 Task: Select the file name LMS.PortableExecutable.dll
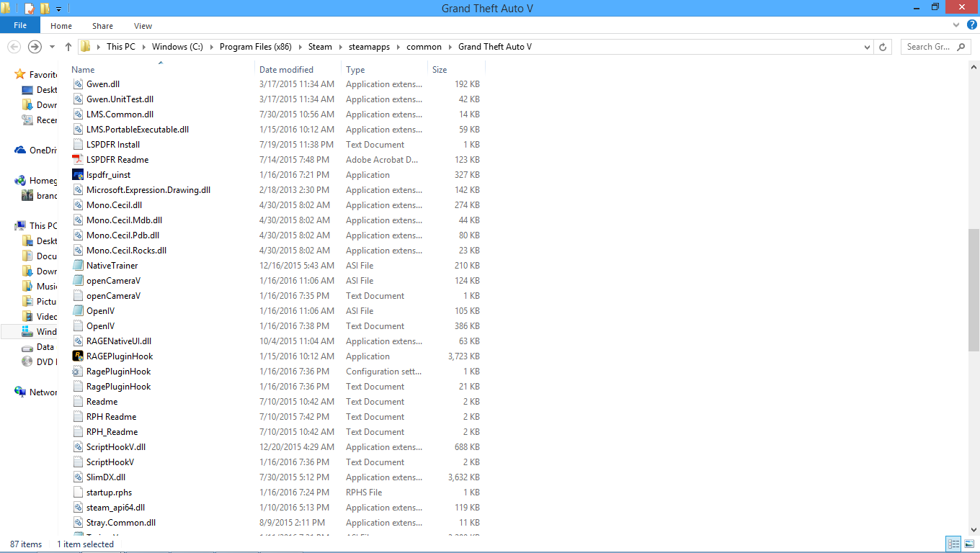point(138,130)
